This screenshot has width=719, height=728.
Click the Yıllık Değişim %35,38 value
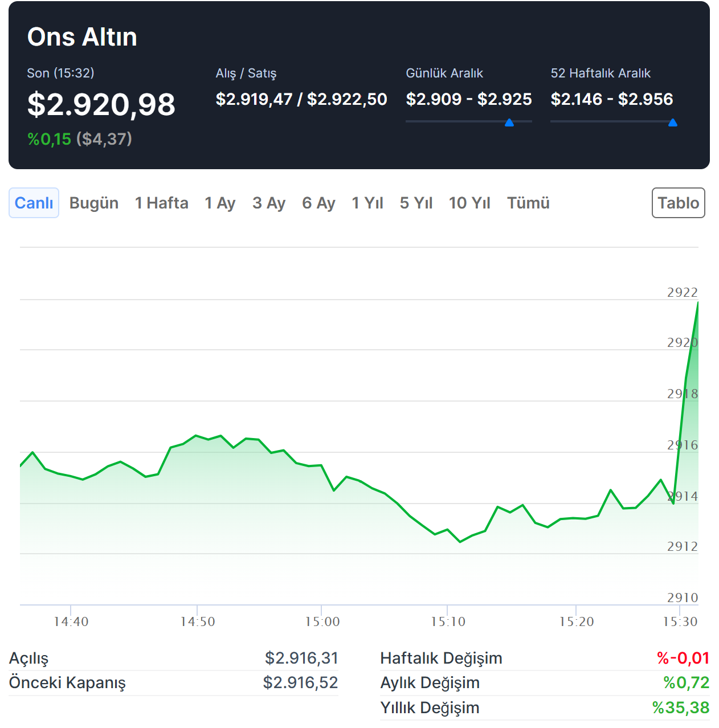[x=680, y=707]
